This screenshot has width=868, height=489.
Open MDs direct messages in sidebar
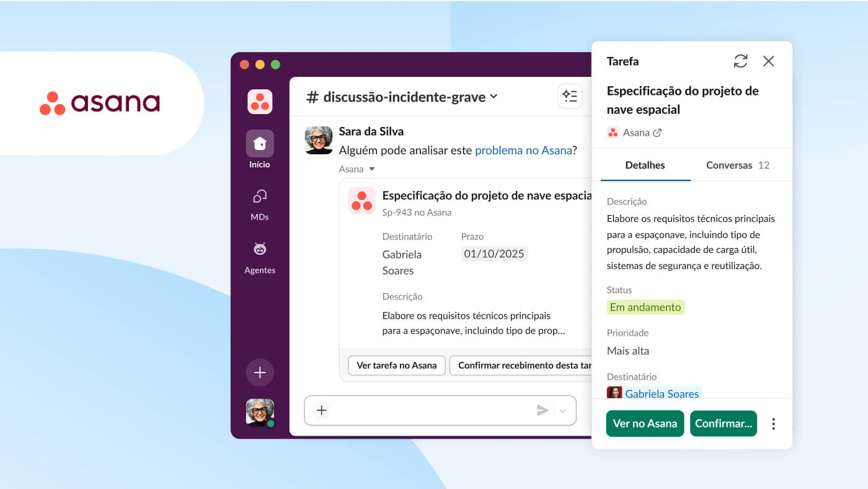260,205
